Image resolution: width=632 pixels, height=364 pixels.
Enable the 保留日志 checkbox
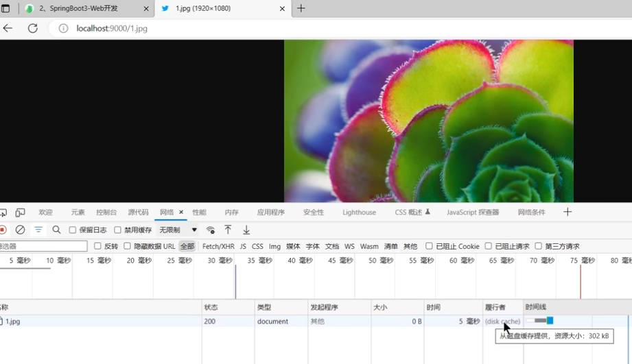coord(73,230)
